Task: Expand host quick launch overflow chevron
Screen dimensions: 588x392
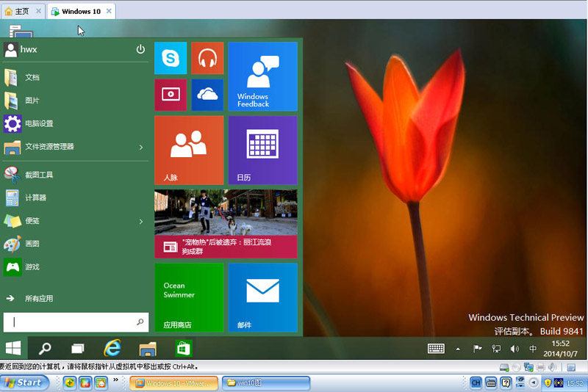Action: pyautogui.click(x=116, y=380)
